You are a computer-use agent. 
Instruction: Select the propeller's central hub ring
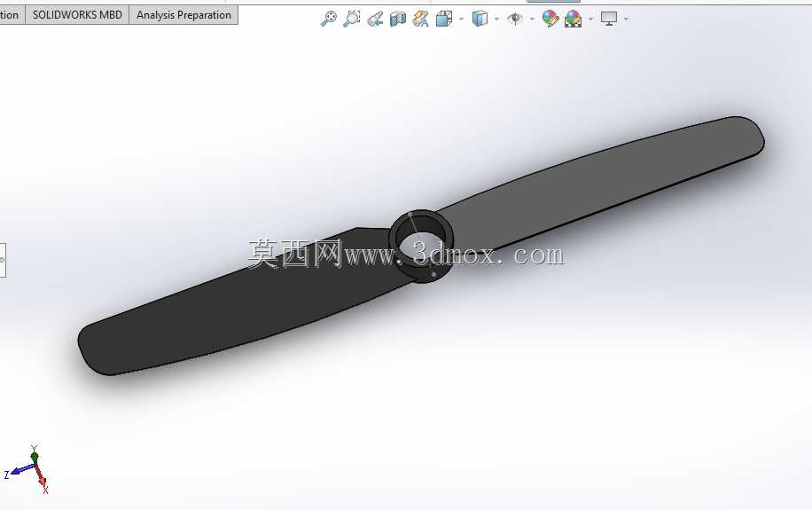coord(420,247)
